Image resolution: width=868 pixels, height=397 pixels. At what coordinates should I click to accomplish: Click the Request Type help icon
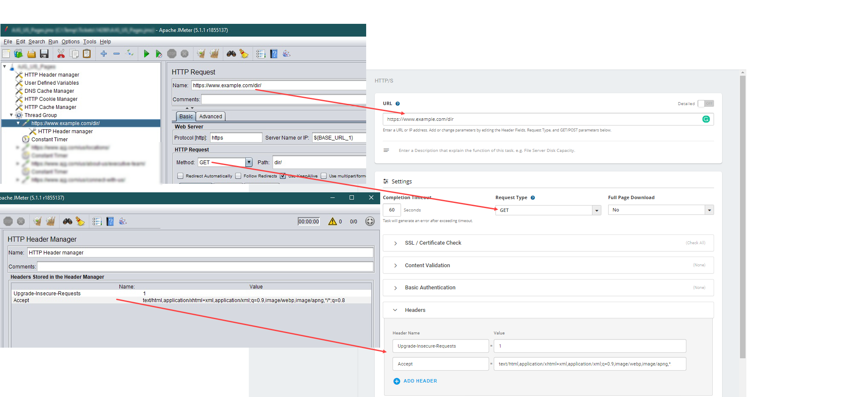(533, 197)
